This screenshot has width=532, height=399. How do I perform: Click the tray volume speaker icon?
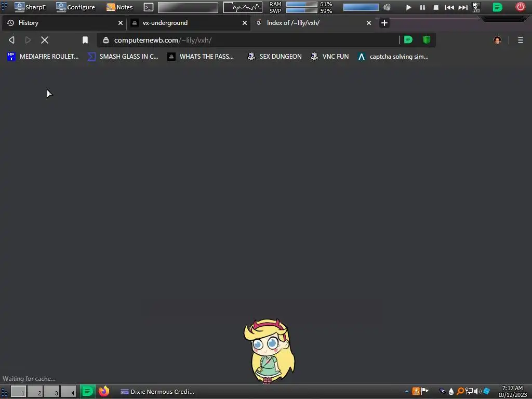[478, 392]
